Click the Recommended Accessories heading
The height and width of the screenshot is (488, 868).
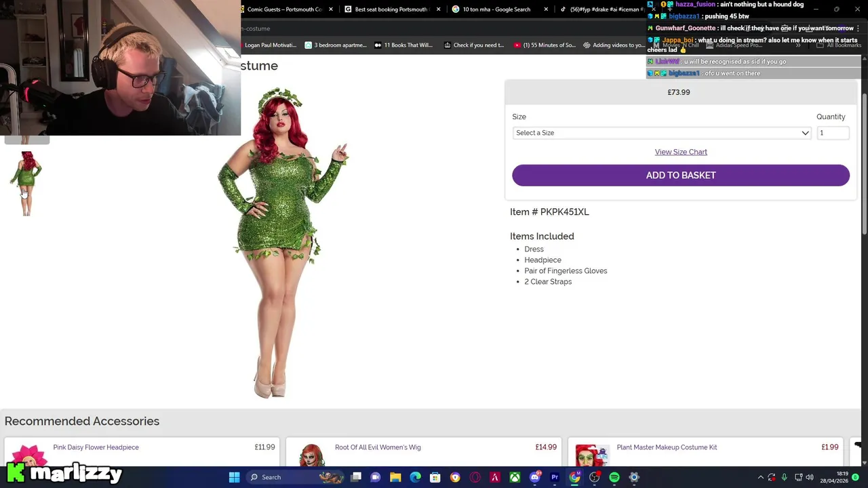click(82, 421)
